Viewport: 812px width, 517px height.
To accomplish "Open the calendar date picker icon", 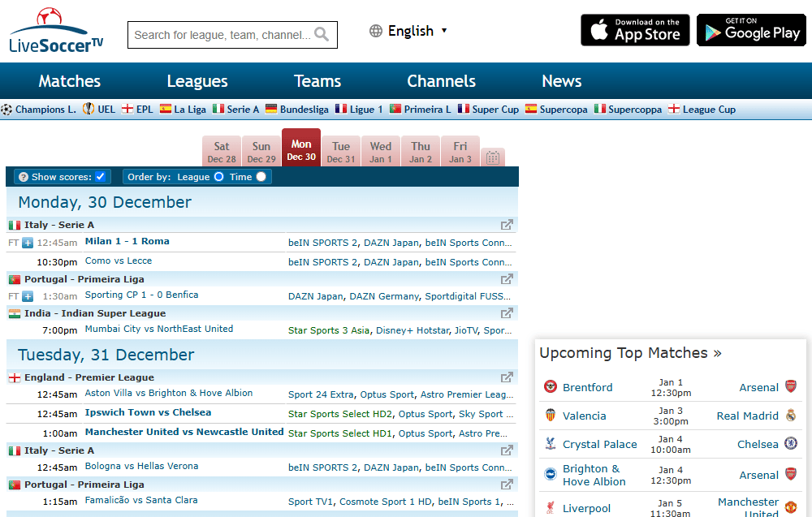I will click(x=493, y=157).
